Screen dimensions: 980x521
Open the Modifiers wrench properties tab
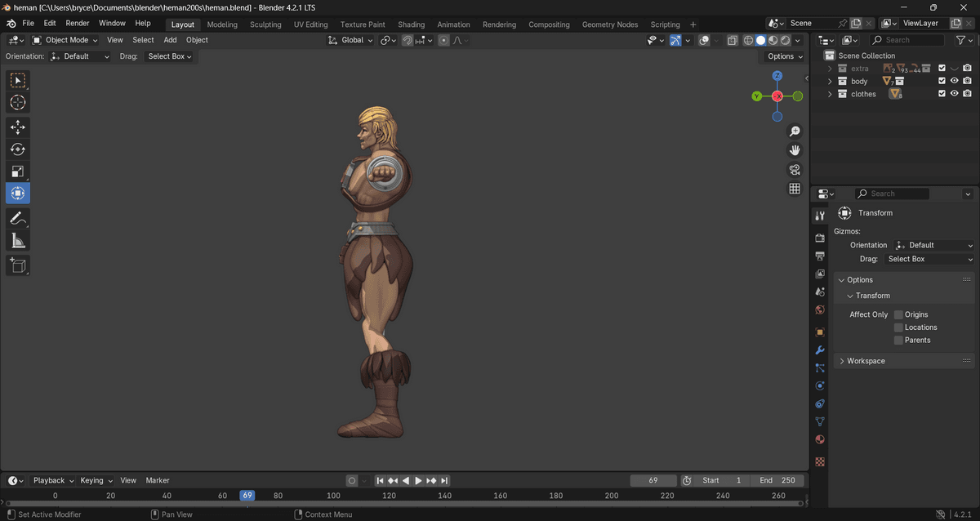pos(820,350)
